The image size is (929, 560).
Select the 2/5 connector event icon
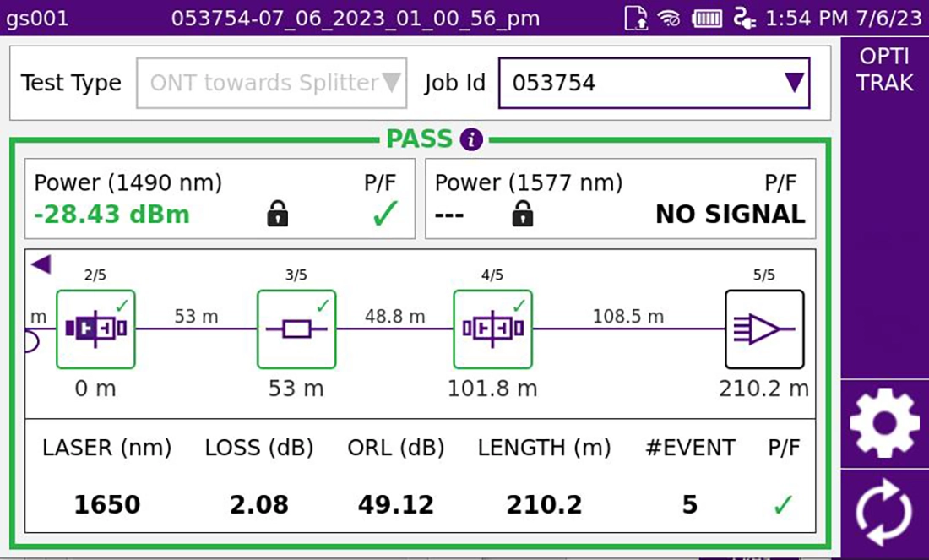[x=95, y=329]
